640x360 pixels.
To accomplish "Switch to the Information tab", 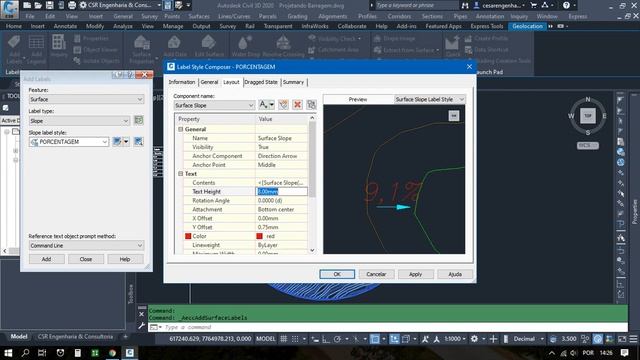I will click(182, 82).
